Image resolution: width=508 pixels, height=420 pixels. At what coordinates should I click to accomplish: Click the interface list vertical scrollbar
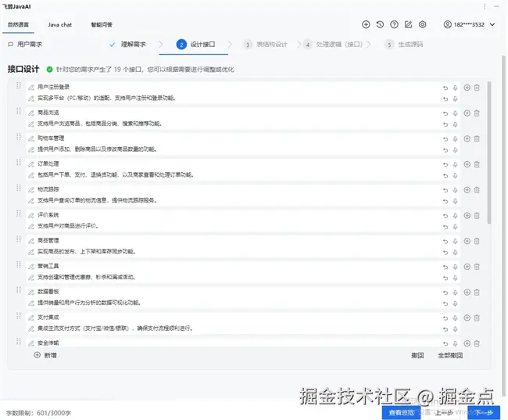489,153
